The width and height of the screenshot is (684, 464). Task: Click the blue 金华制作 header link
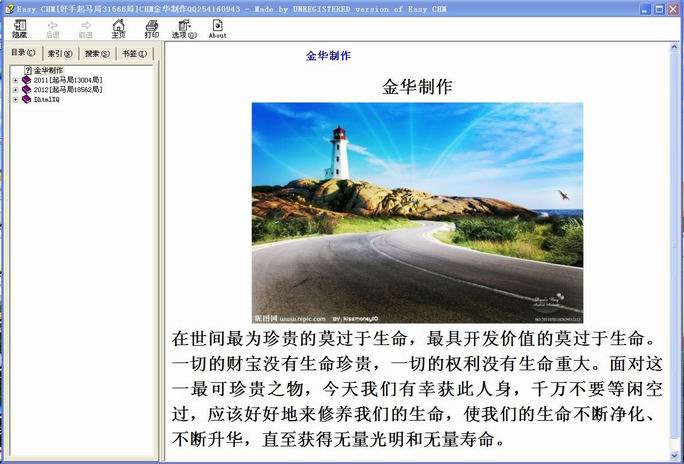pos(328,56)
